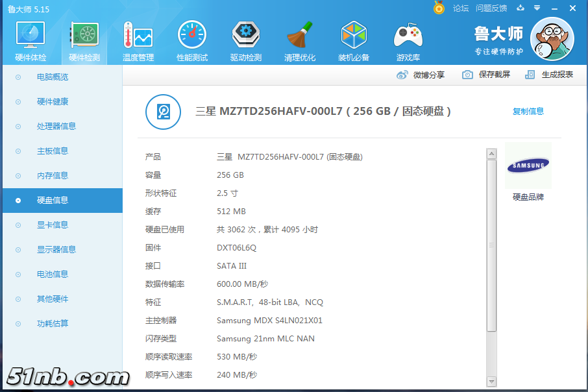This screenshot has width=588, height=392.
Task: Choose 内存信息 sidebar option
Action: point(53,176)
